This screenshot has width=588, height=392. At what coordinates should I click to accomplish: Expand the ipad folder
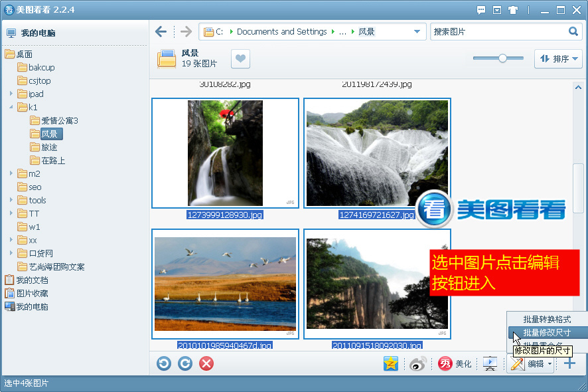coord(11,94)
